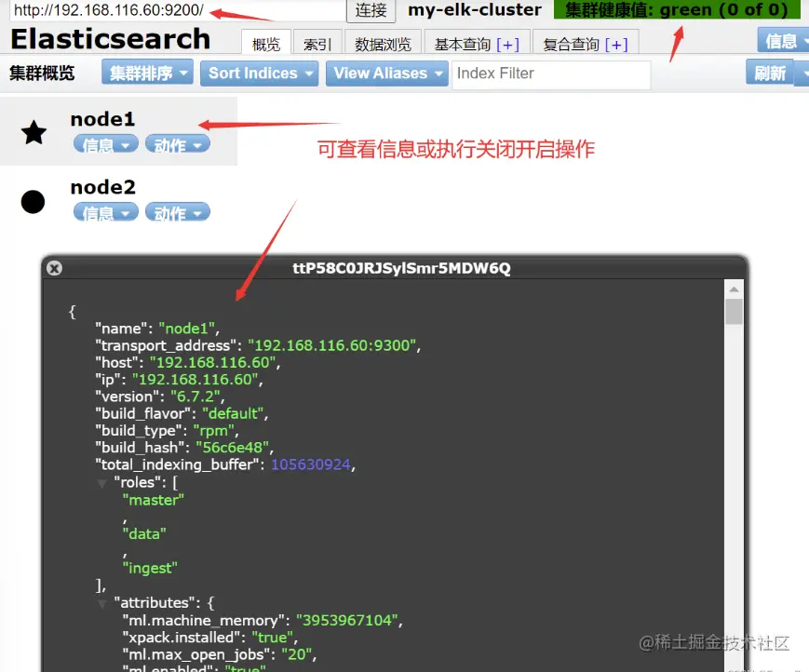Collapse the roles array in the JSON view
809x672 pixels.
click(102, 482)
